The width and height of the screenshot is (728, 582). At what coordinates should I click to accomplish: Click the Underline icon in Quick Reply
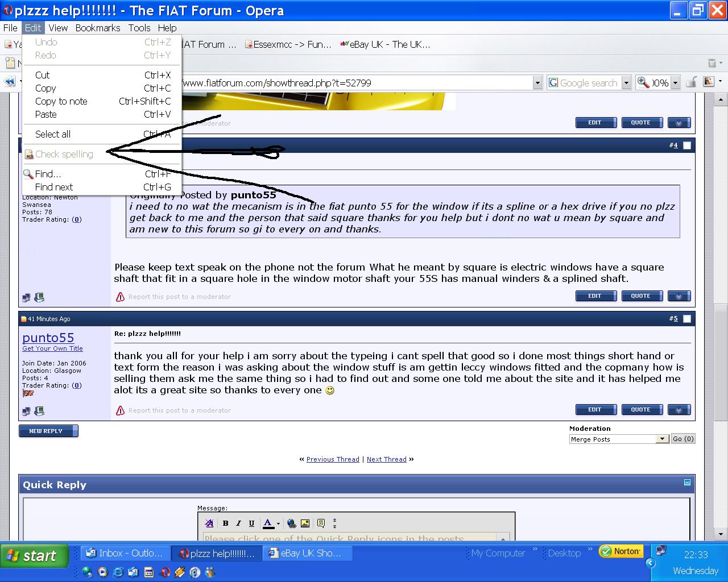click(251, 523)
